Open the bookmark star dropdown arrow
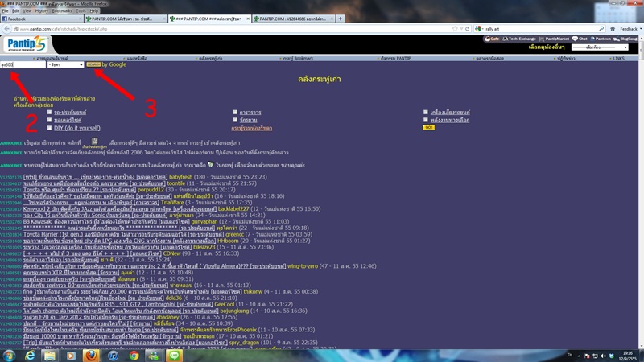The height and width of the screenshot is (362, 644). [461, 29]
